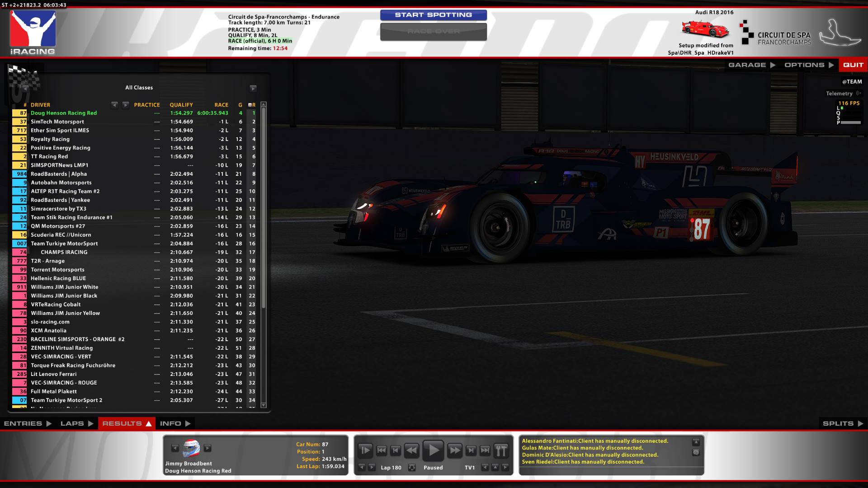
Task: Go to previous lap in replay
Action: click(362, 467)
